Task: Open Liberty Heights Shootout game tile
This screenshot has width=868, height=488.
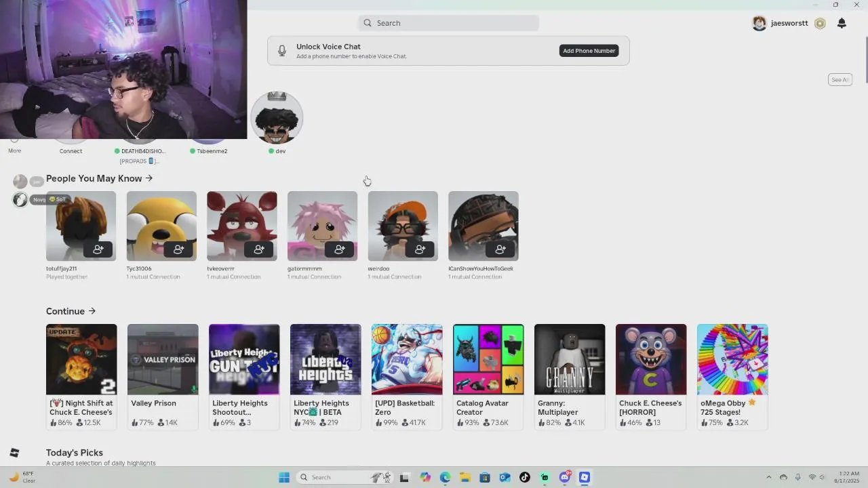Action: coord(244,376)
